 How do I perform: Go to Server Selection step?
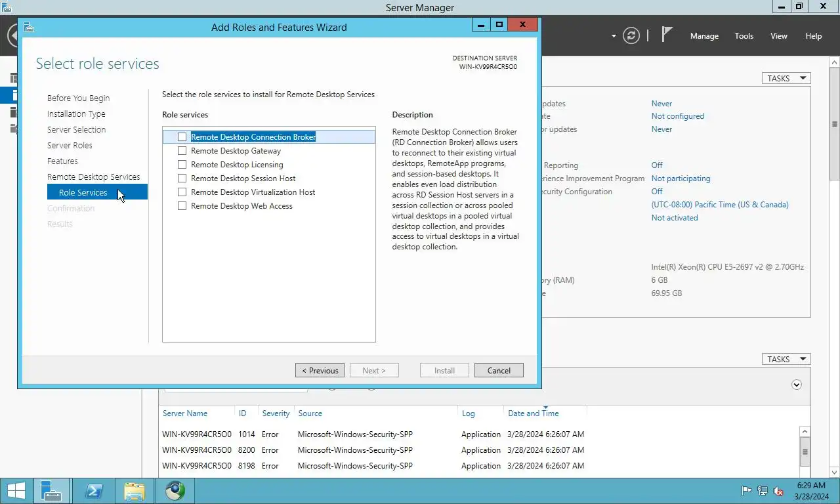[x=76, y=130]
